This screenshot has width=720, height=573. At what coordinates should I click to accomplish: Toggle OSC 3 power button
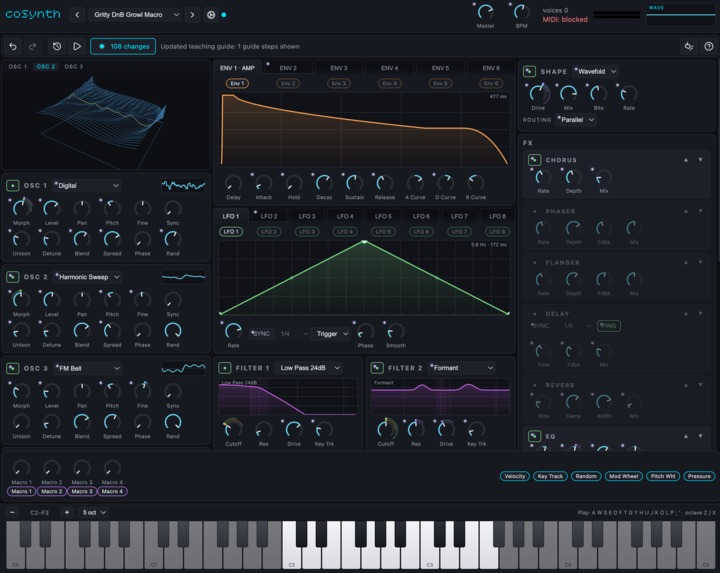pyautogui.click(x=12, y=368)
